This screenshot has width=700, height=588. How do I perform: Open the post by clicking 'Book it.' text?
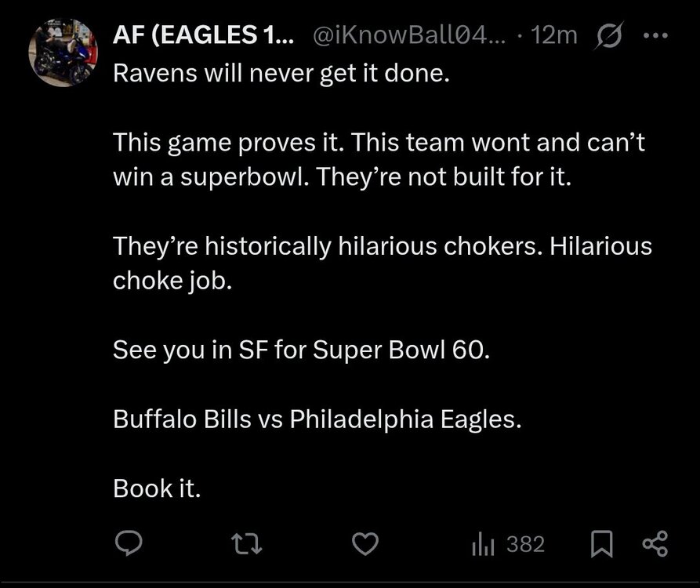coord(158,488)
